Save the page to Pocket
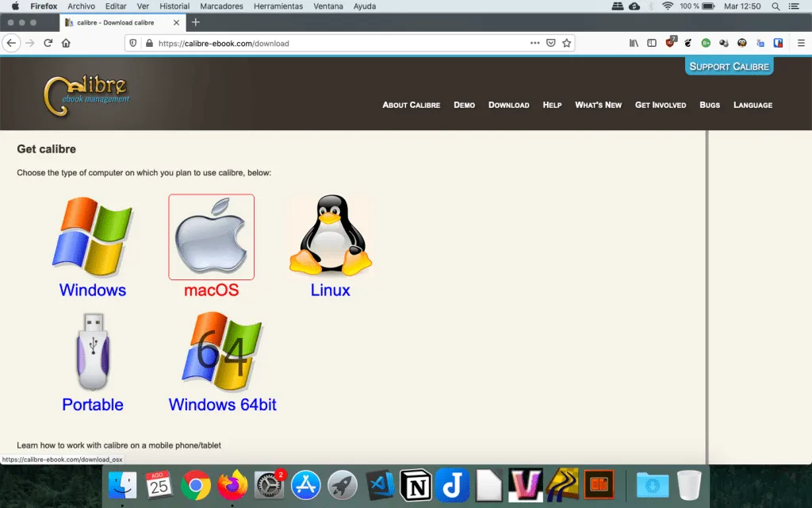This screenshot has height=508, width=812. tap(551, 43)
